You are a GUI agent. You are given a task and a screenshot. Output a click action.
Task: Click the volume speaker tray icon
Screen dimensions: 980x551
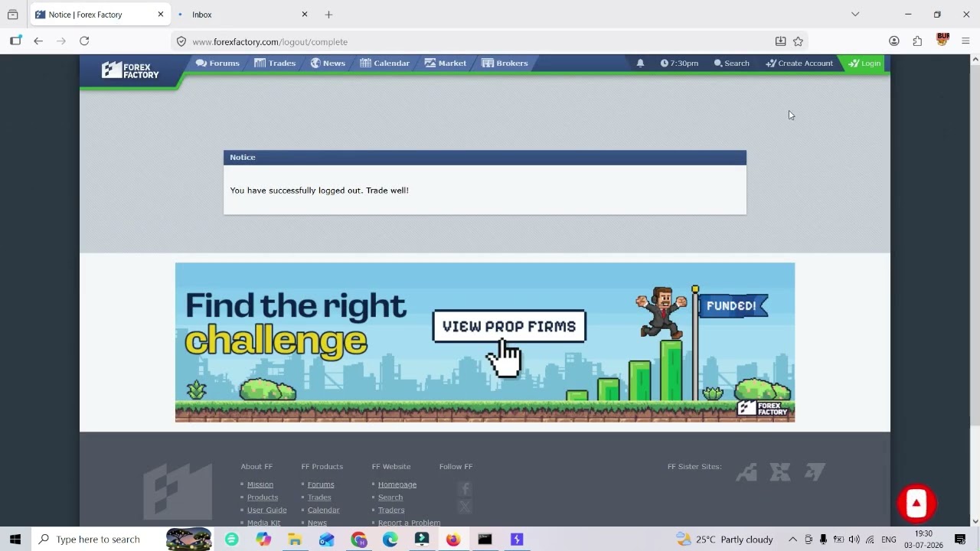coord(854,540)
